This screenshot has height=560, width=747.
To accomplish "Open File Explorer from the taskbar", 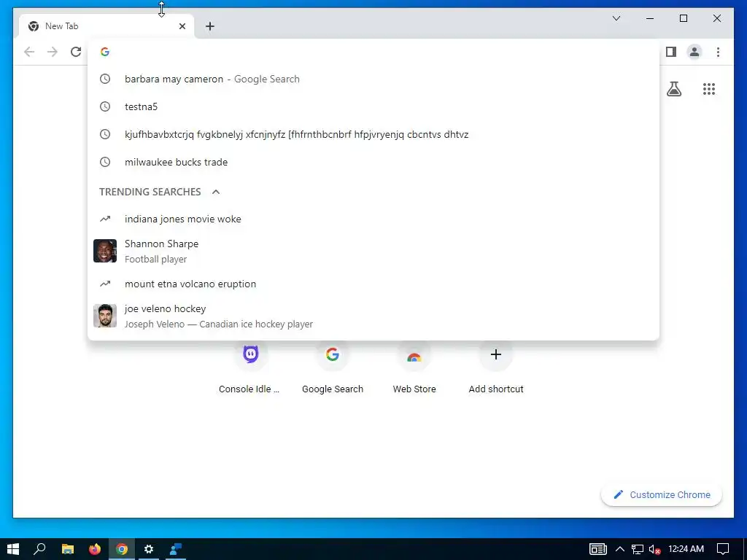I will click(68, 549).
